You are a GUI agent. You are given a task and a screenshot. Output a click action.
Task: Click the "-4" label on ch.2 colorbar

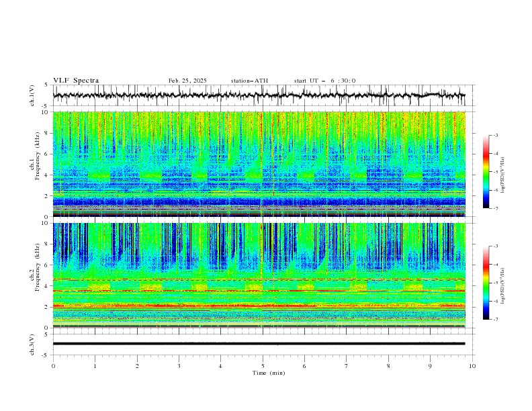click(496, 265)
